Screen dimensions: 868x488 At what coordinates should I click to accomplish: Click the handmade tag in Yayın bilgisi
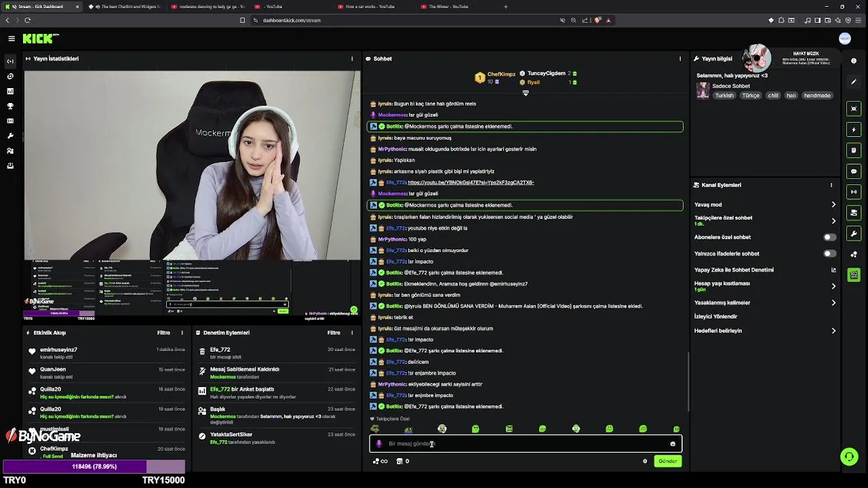tap(817, 96)
